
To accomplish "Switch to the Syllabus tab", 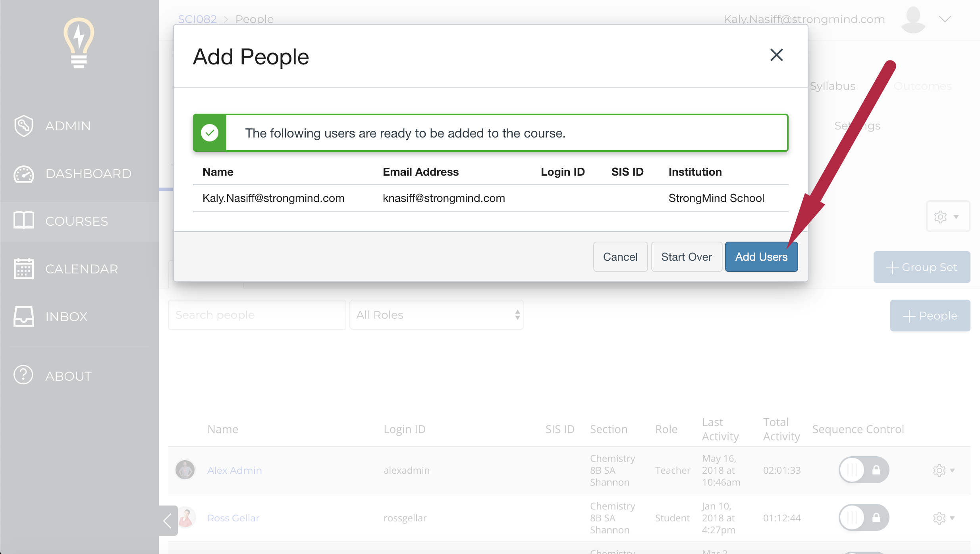I will click(x=832, y=86).
